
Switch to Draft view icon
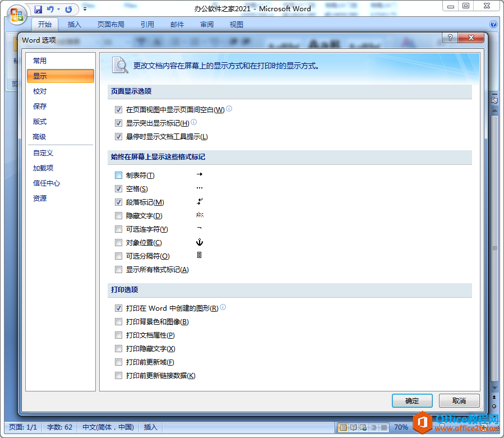pos(384,427)
